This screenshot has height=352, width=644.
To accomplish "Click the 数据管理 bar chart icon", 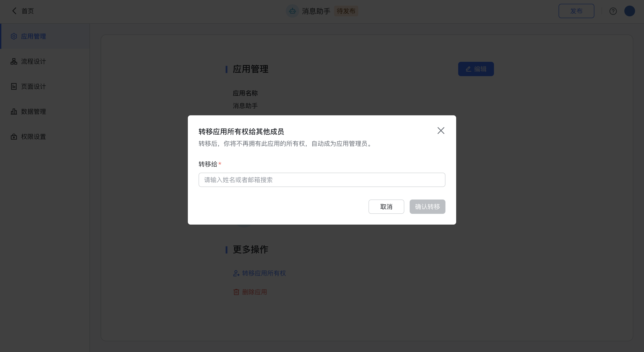I will pyautogui.click(x=14, y=112).
